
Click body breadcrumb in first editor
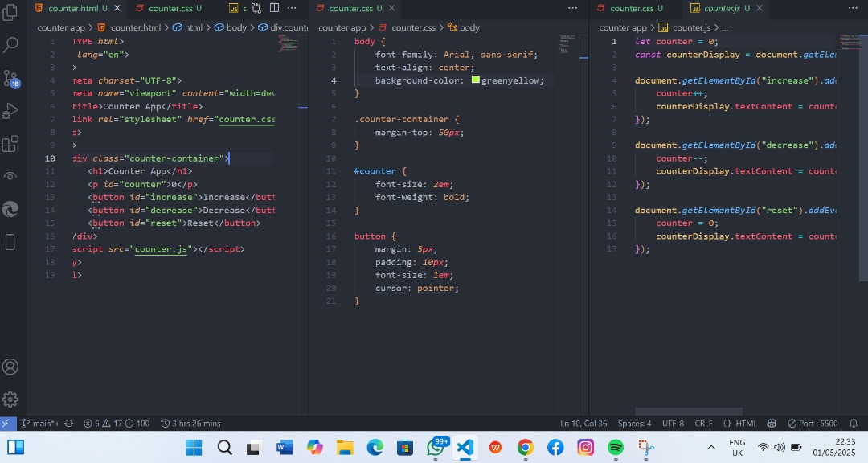[231, 27]
